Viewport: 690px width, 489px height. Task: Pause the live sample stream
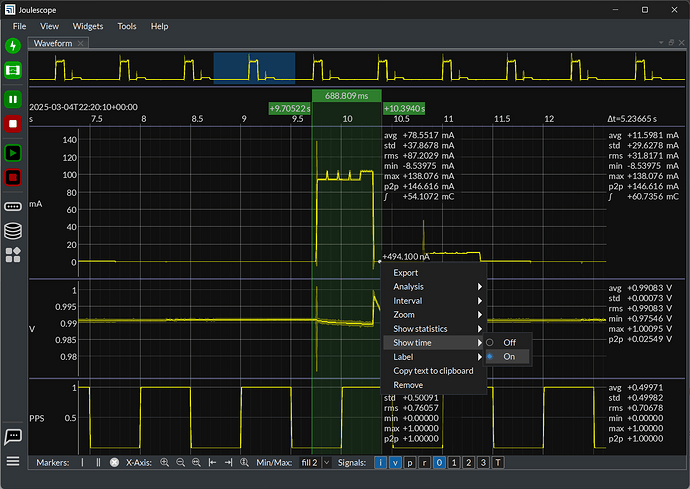tap(13, 99)
